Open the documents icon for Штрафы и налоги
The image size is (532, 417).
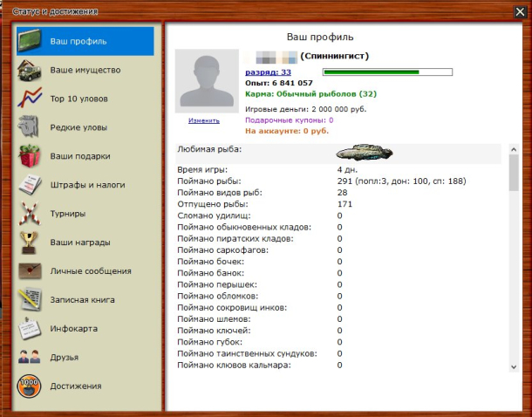pos(31,185)
